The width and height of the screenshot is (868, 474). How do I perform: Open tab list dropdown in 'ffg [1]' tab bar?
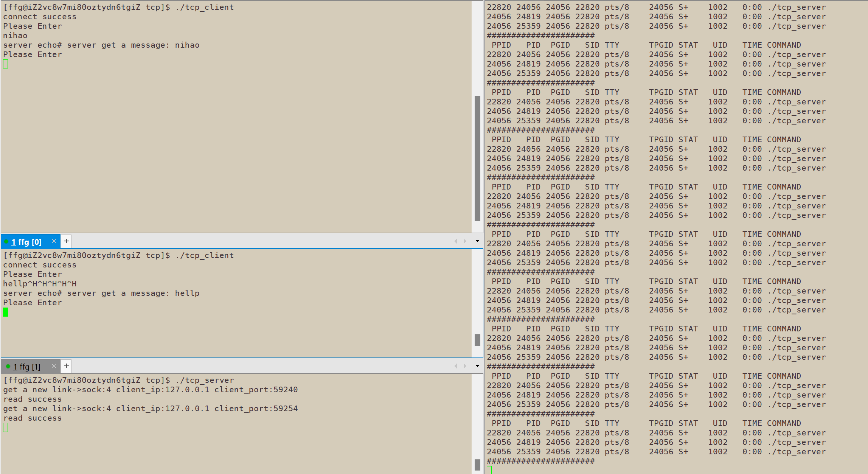pyautogui.click(x=477, y=366)
